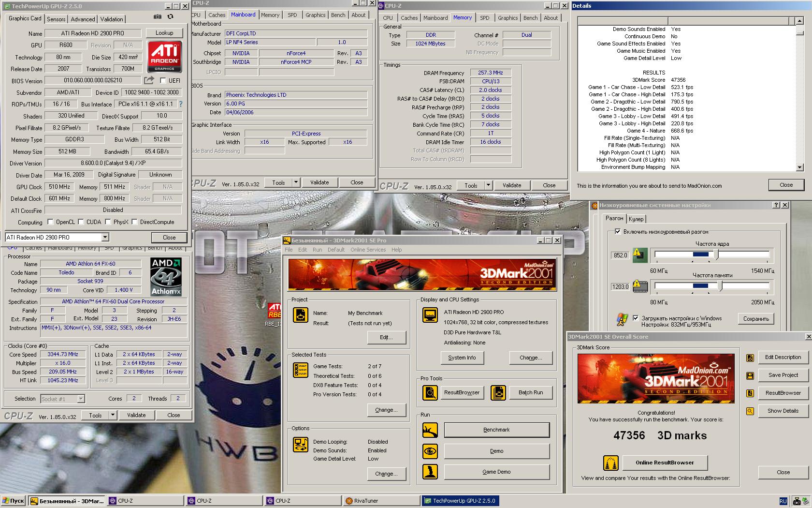Click ATI Radeon logo in GPU-Z

pyautogui.click(x=164, y=57)
